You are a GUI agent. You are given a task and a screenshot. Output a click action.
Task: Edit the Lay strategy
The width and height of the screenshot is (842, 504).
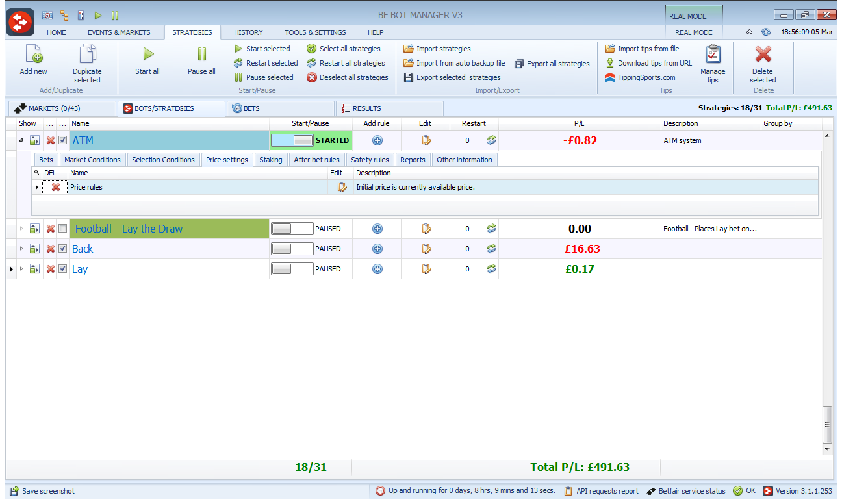426,269
